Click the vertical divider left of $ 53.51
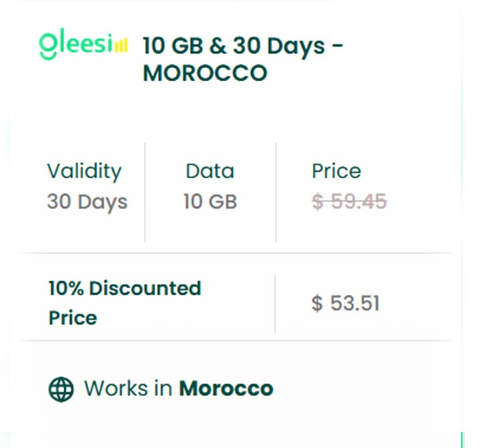Image resolution: width=486 pixels, height=448 pixels. coord(275,303)
